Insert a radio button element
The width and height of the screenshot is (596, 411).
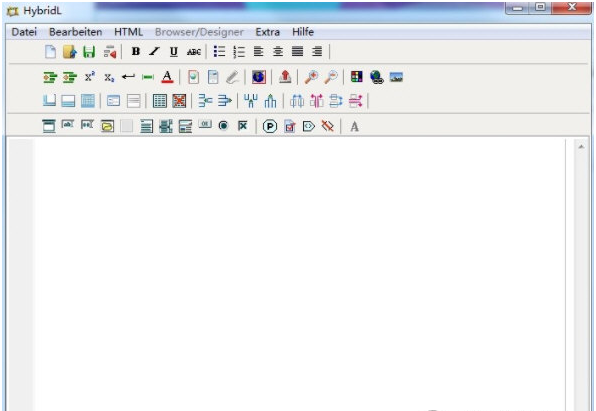pyautogui.click(x=224, y=125)
